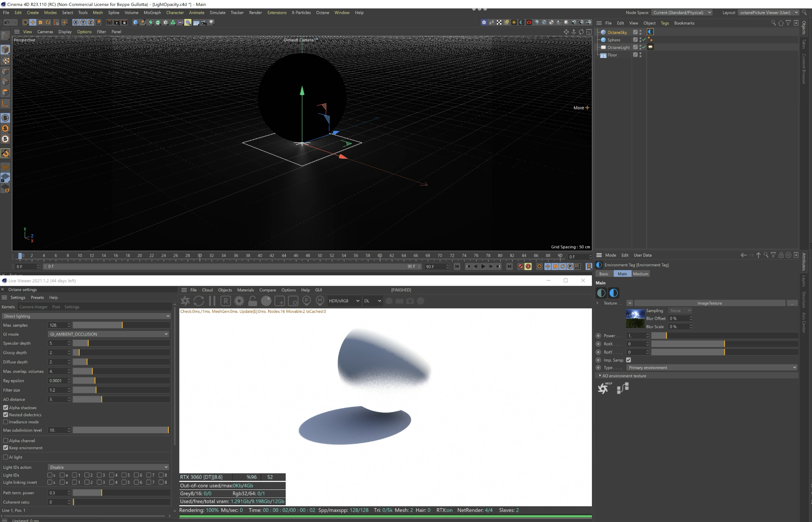Viewport: 812px width, 522px height.
Task: Open the MoGraph menu
Action: 152,13
